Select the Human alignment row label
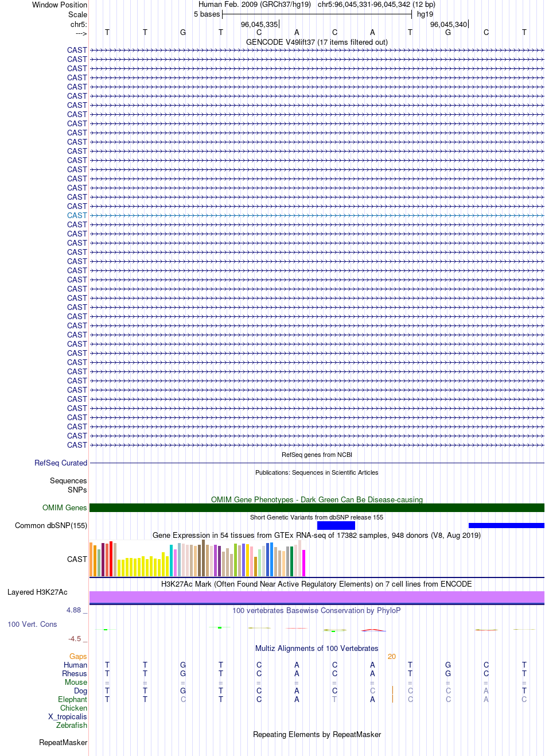The image size is (545, 756). 75,665
